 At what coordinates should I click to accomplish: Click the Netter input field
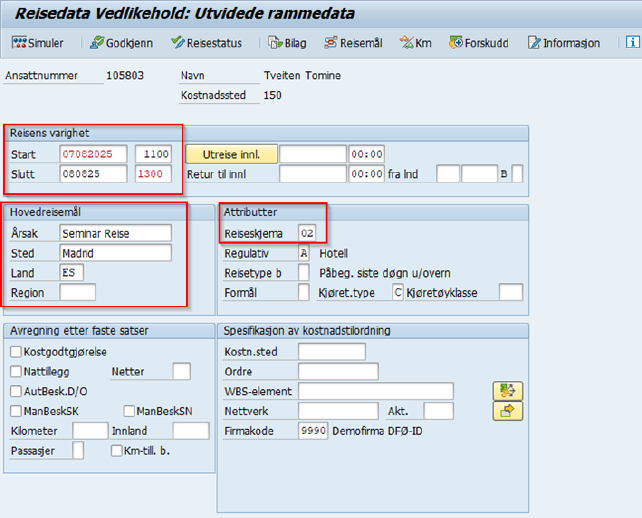[181, 371]
